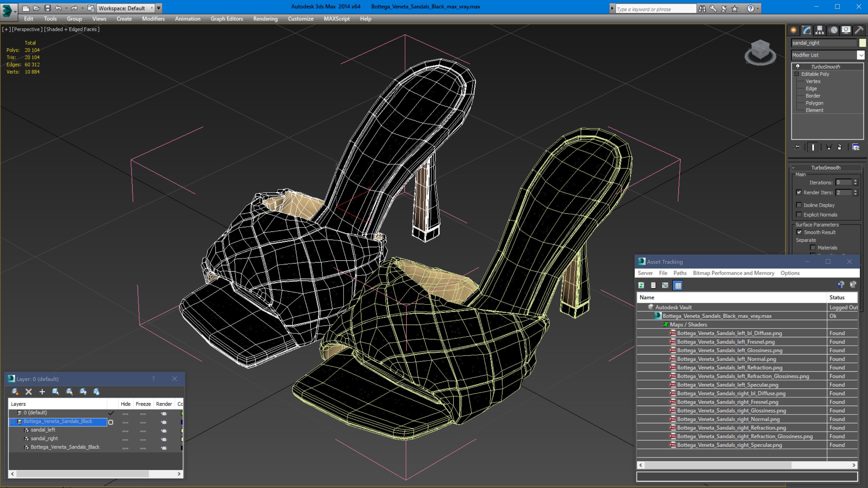This screenshot has width=868, height=488.
Task: Open the Utilities hammer panel
Action: [x=859, y=30]
